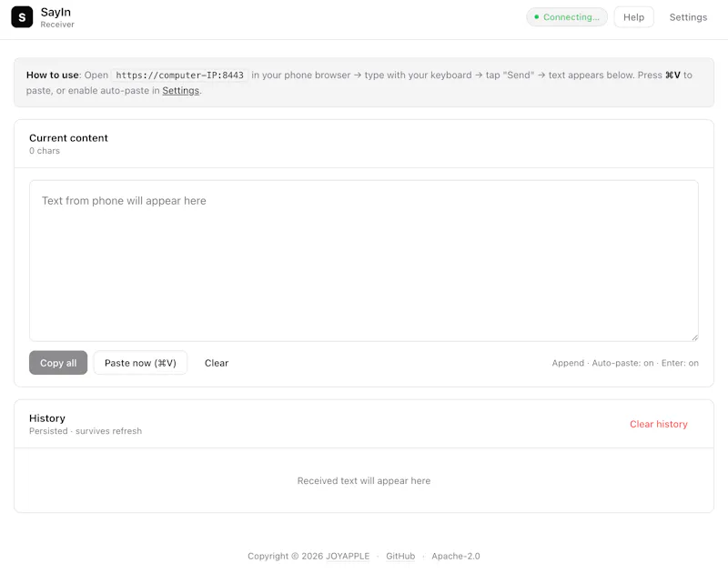The image size is (728, 583).
Task: Click the https://computer-IP:8443 code text
Action: pos(179,75)
